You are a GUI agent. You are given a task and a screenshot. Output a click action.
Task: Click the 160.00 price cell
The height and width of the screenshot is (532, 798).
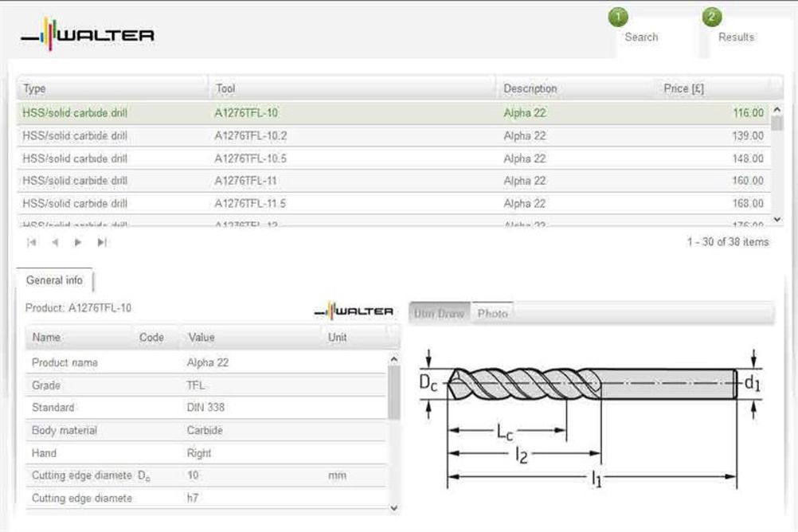(x=748, y=181)
